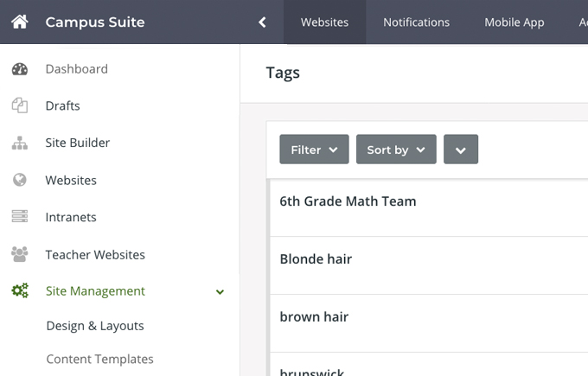Click the Dashboard gauge icon
Image resolution: width=588 pixels, height=376 pixels.
pyautogui.click(x=20, y=69)
